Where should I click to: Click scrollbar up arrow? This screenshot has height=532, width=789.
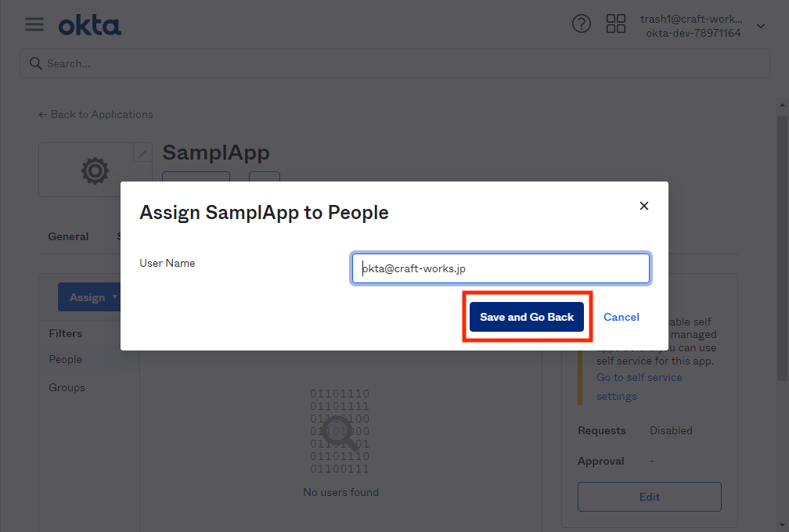[x=781, y=105]
